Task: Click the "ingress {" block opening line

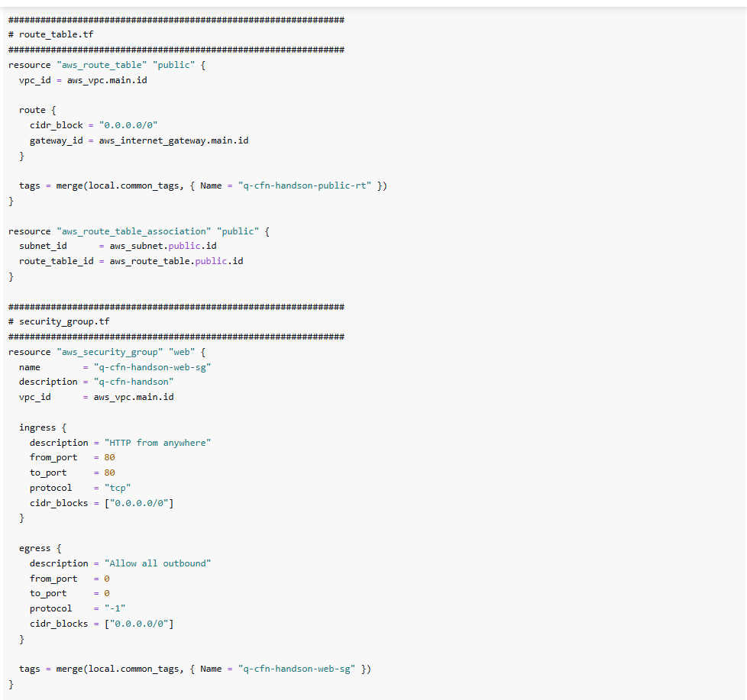Action: coord(43,427)
